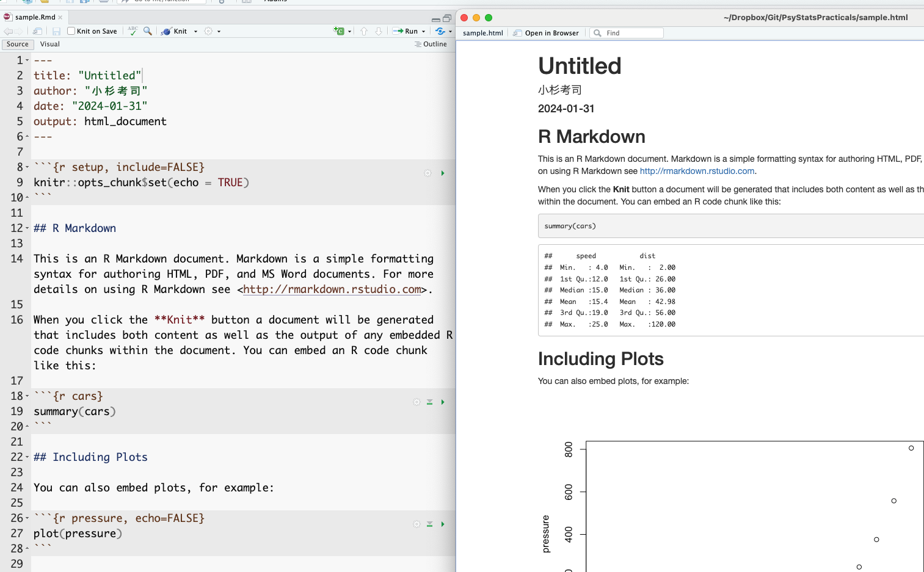This screenshot has width=924, height=572.
Task: Click the Run button
Action: [406, 31]
